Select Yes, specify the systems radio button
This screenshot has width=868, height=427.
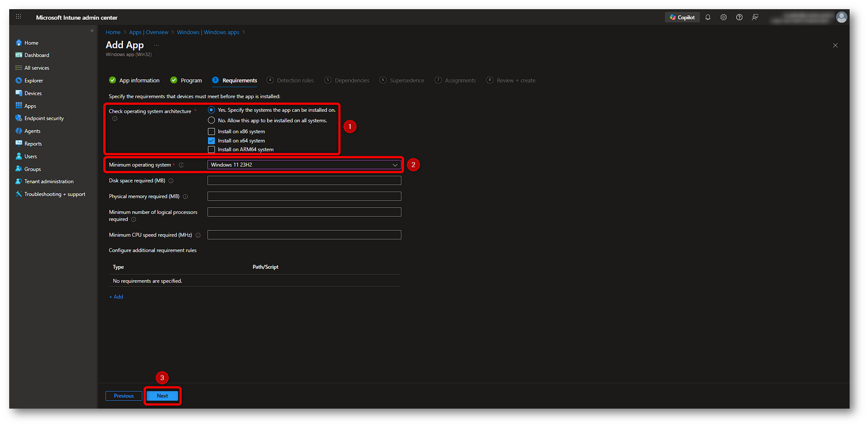click(211, 110)
